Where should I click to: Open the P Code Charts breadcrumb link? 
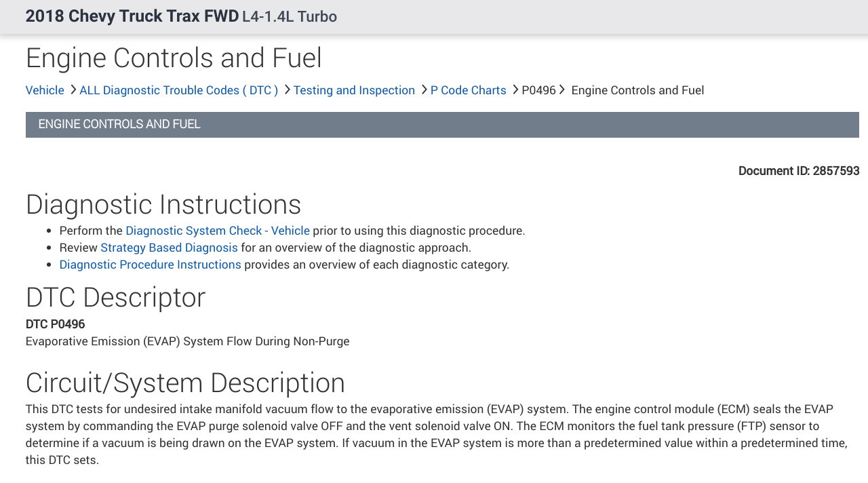pyautogui.click(x=468, y=90)
